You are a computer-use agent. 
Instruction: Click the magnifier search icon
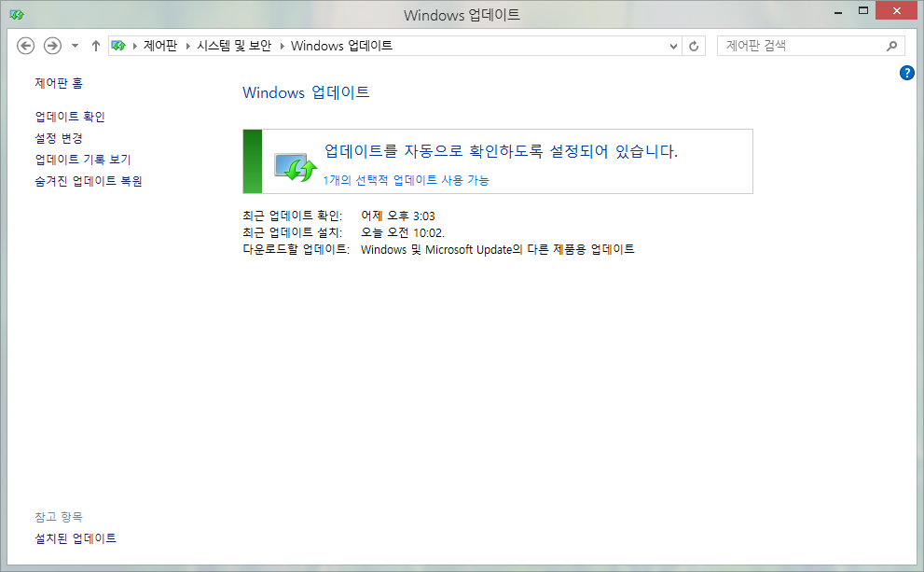click(891, 46)
